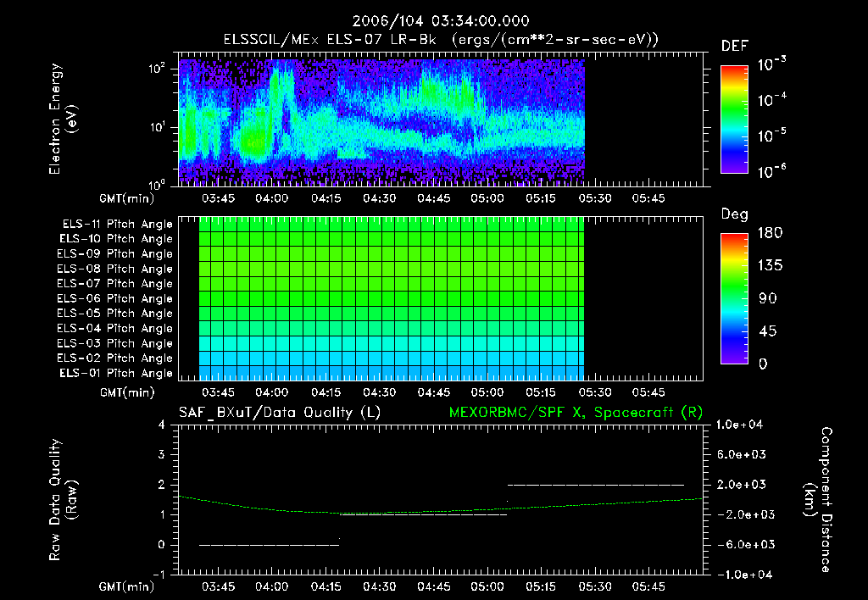This screenshot has height=600, width=868.
Task: Click the Raw Data Quality (Raw) axis label
Action: pos(63,500)
